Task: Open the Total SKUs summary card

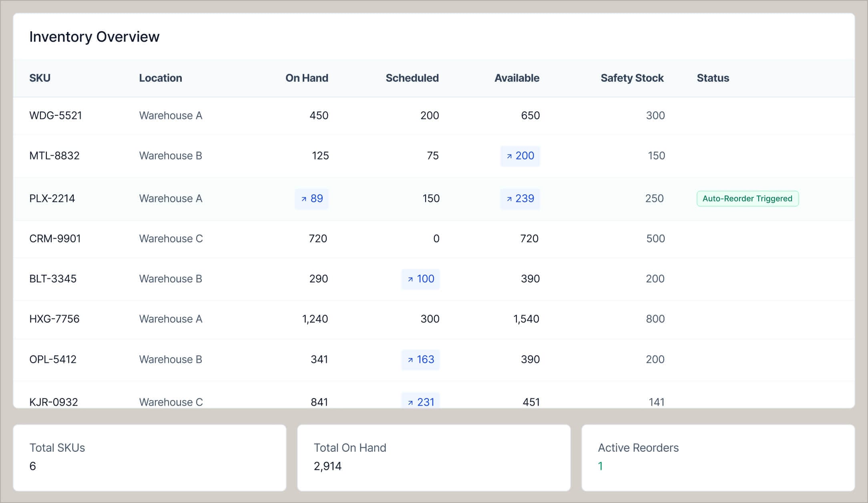Action: [149, 457]
